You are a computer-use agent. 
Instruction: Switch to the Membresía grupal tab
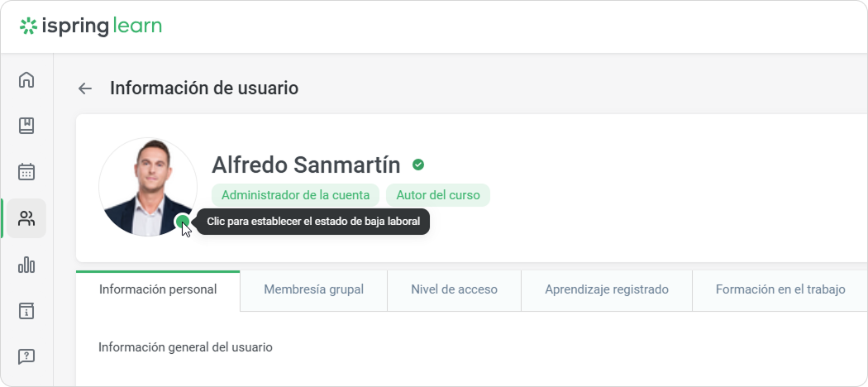click(x=313, y=289)
